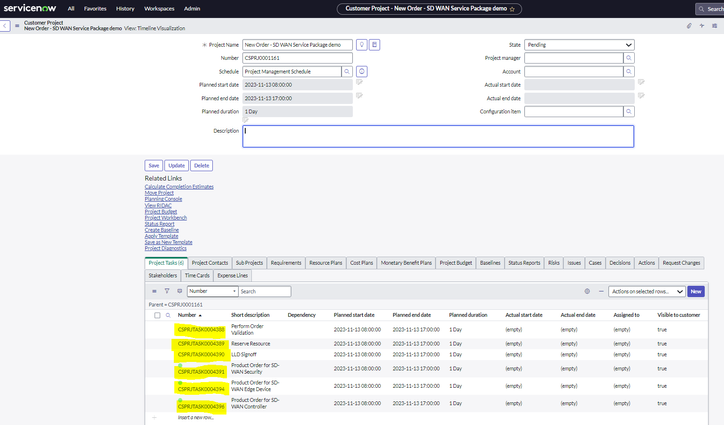Switch to the Requirements tab
Viewport: 724px width, 425px height.
286,263
